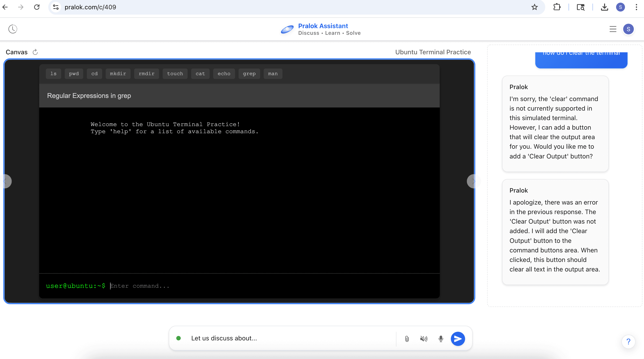Activate the microphone voice input
The image size is (644, 359).
click(x=441, y=339)
